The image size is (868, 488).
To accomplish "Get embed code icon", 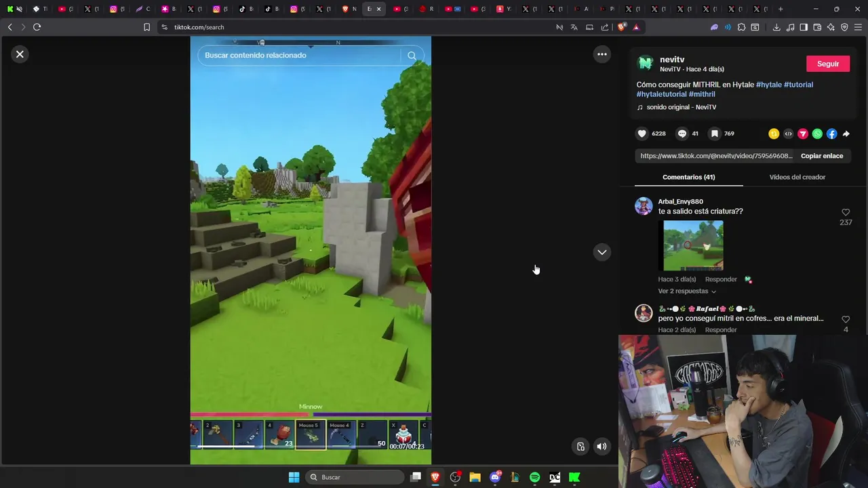I will click(788, 134).
